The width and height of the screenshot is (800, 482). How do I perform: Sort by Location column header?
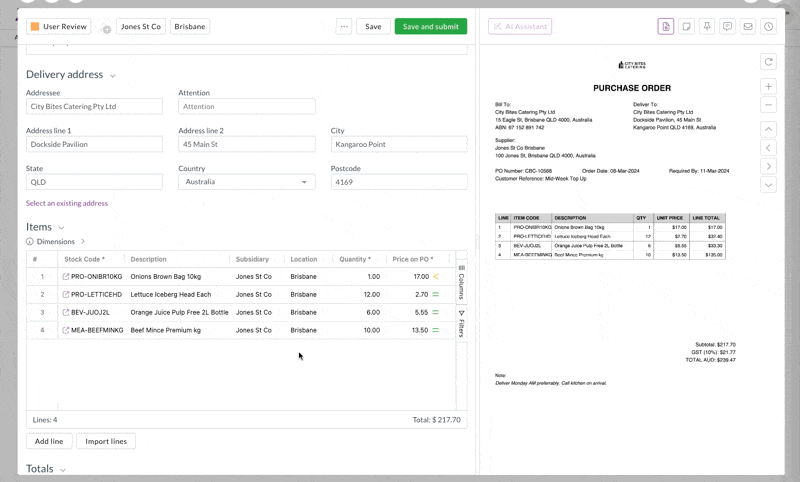[x=304, y=259]
